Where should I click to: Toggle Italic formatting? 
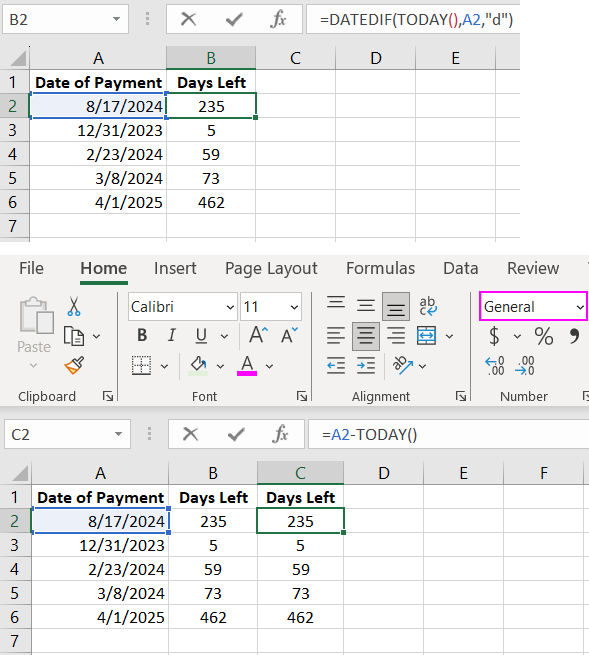pos(171,335)
